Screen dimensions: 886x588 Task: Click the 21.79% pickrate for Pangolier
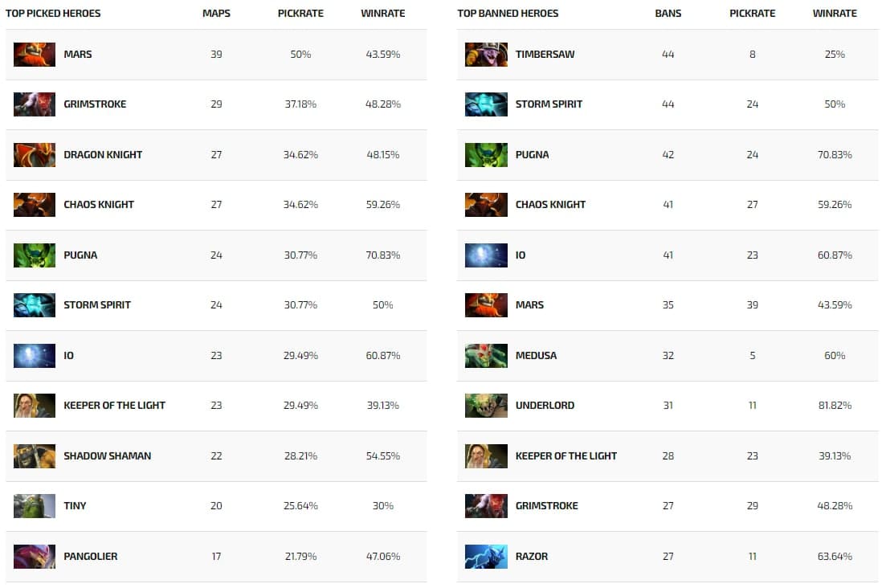[x=300, y=556]
